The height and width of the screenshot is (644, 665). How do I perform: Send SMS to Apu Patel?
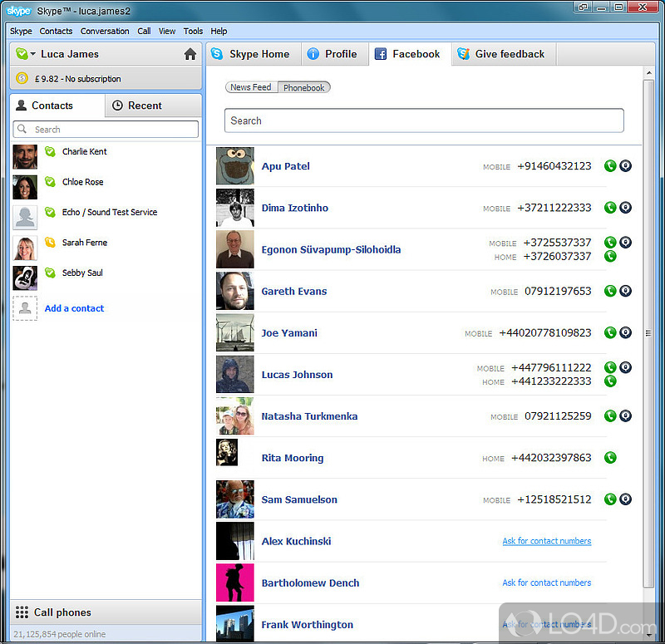(x=626, y=165)
